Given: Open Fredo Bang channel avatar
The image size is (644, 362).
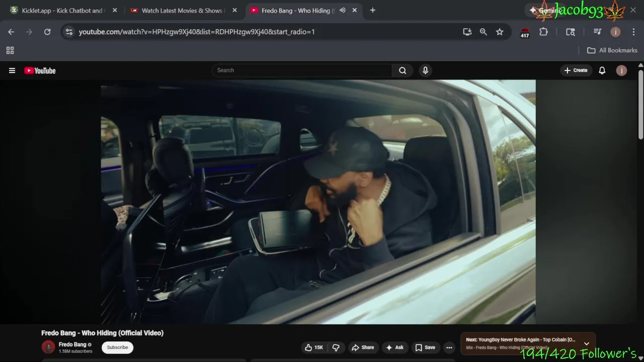Looking at the screenshot, I should point(48,347).
